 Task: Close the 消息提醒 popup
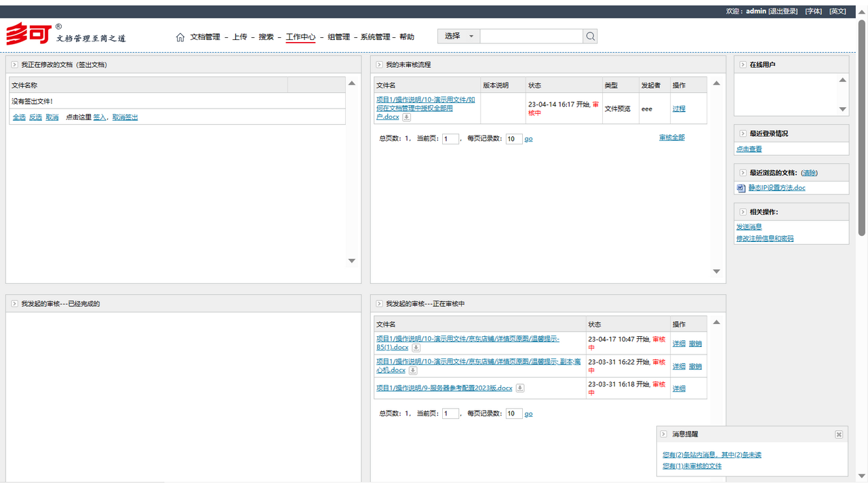838,434
